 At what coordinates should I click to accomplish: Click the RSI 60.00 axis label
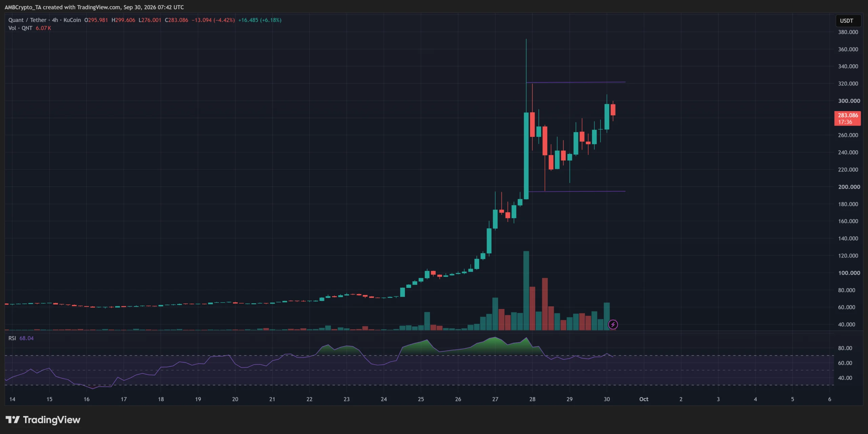point(845,363)
